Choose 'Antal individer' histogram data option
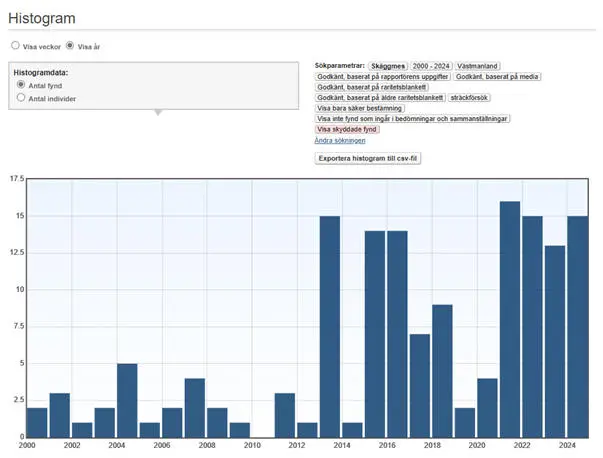This screenshot has height=458, width=603. tap(21, 98)
